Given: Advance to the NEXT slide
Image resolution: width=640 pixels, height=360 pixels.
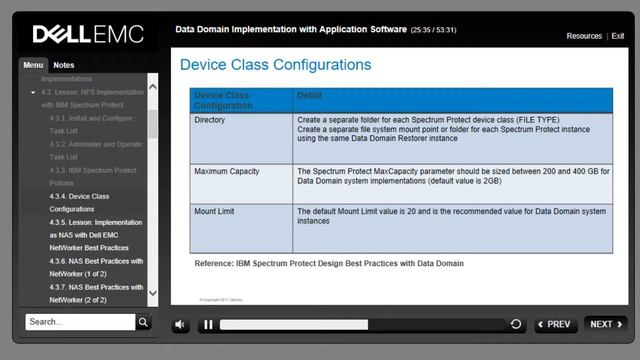Looking at the screenshot, I should point(606,324).
